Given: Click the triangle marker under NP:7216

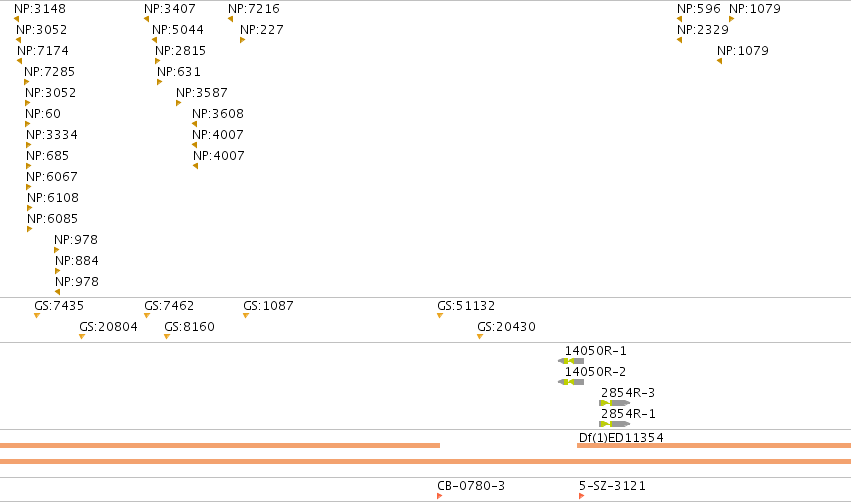Looking at the screenshot, I should [231, 19].
